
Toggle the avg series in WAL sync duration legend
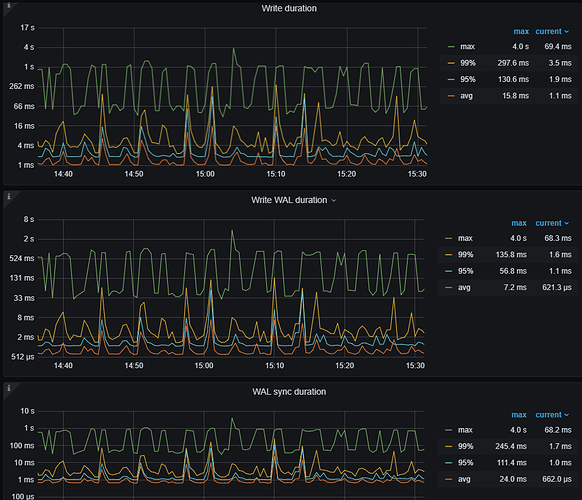[x=464, y=479]
